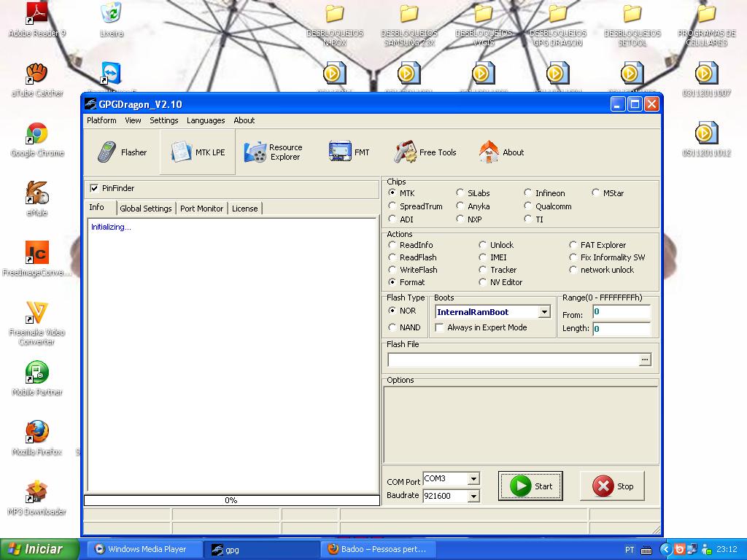Screen dimensions: 747x560
Task: Open the Languages menu
Action: [x=205, y=120]
